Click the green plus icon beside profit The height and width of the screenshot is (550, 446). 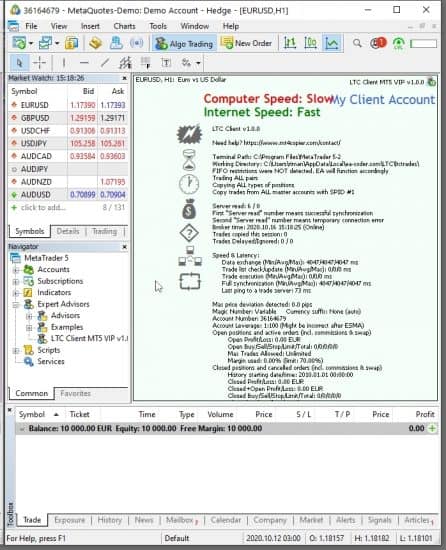pyautogui.click(x=432, y=428)
